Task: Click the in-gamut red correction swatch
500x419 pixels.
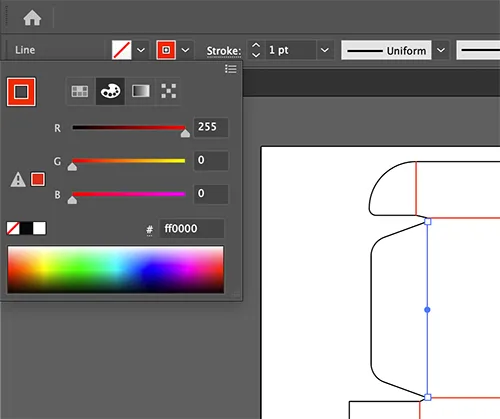Action: [x=38, y=179]
